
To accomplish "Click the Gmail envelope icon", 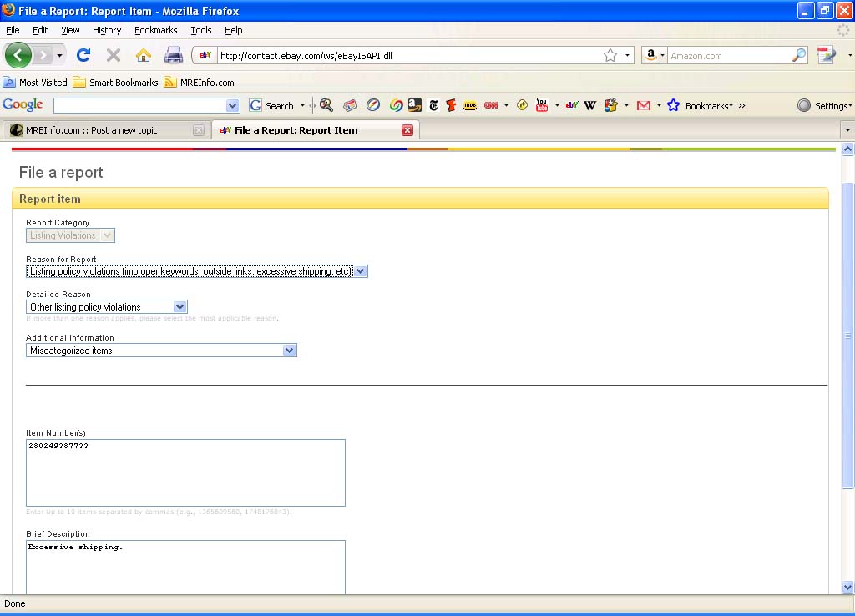I will pos(644,105).
